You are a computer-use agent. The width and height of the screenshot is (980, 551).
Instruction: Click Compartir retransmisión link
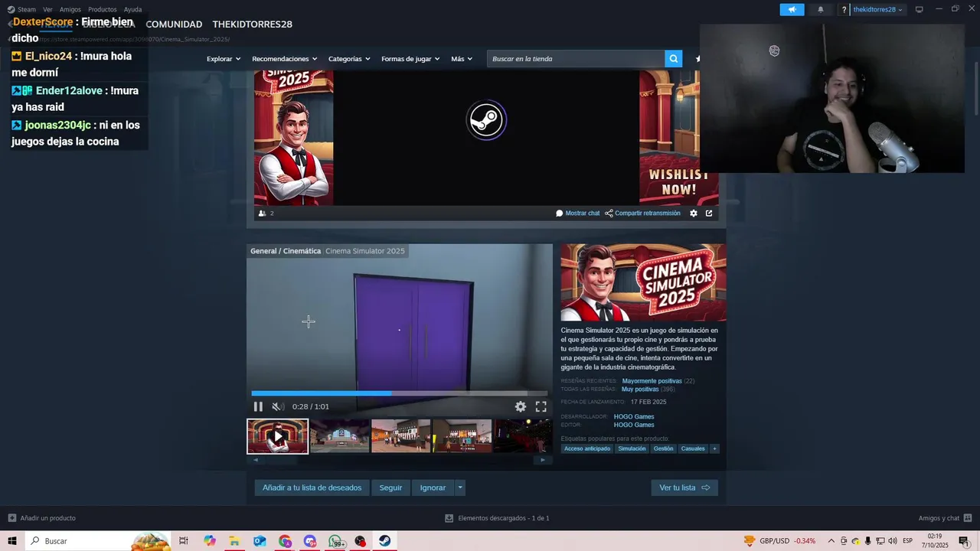click(642, 214)
